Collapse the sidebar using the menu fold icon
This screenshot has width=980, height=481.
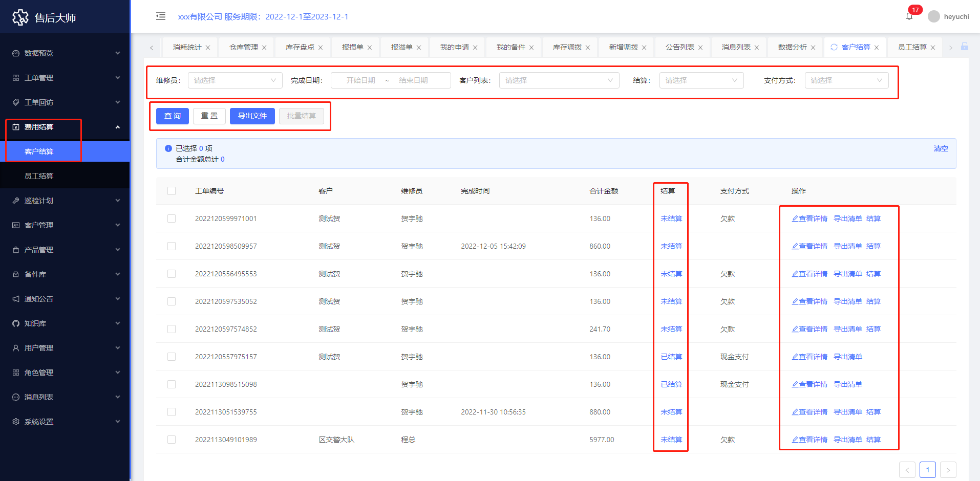[x=161, y=16]
